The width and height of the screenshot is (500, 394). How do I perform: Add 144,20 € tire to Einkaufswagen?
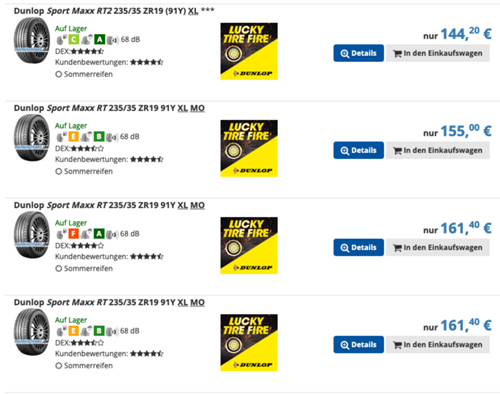[x=438, y=53]
